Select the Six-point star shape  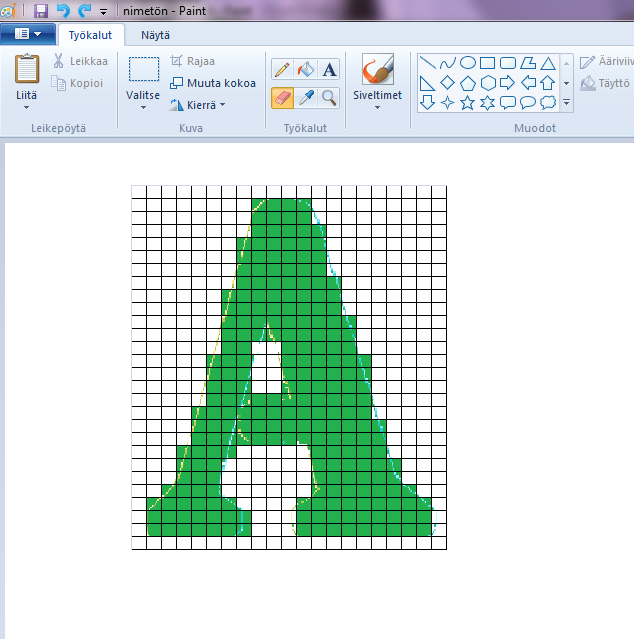(x=487, y=103)
